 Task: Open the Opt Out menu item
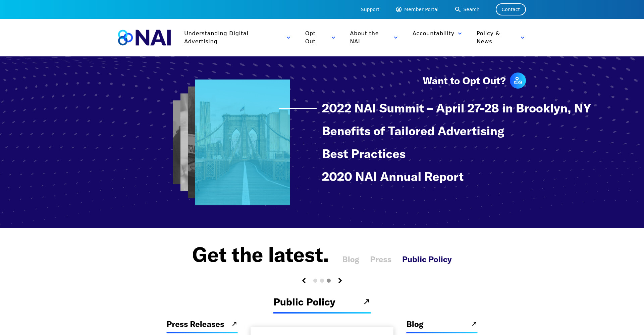pos(310,37)
